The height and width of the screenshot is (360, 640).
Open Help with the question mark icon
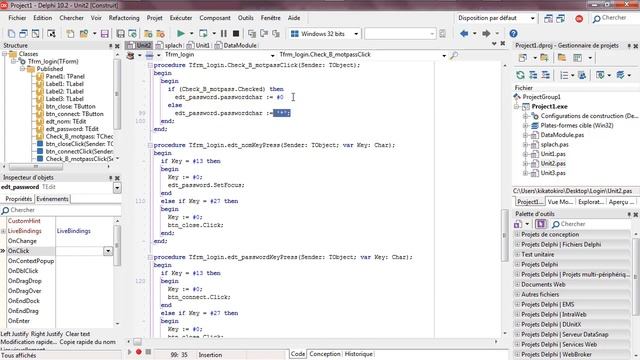513,33
